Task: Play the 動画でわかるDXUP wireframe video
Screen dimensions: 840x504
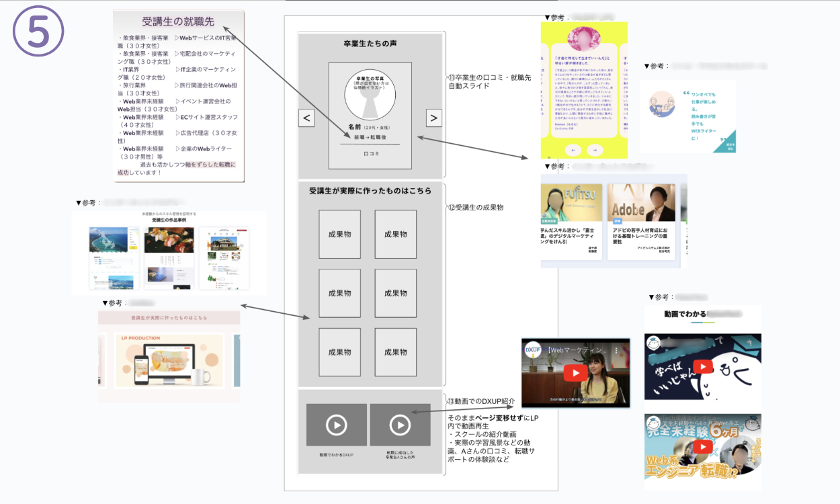Action: point(336,425)
